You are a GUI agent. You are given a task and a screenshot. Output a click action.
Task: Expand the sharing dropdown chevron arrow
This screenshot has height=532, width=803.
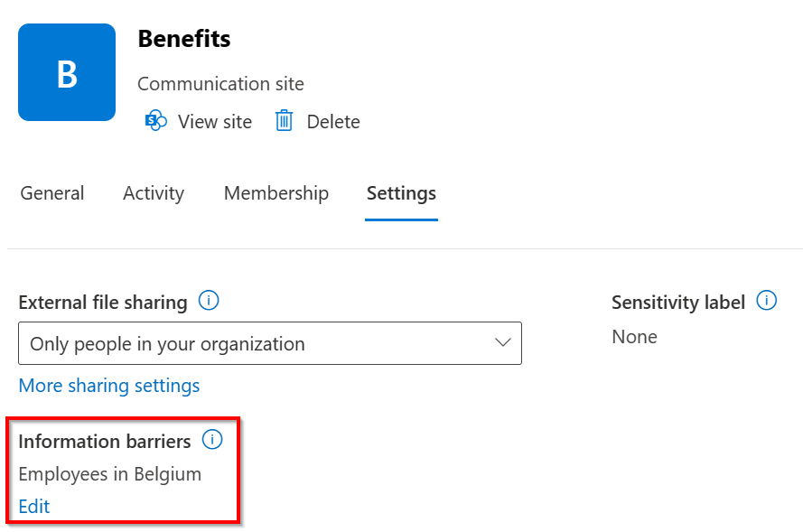click(x=503, y=343)
